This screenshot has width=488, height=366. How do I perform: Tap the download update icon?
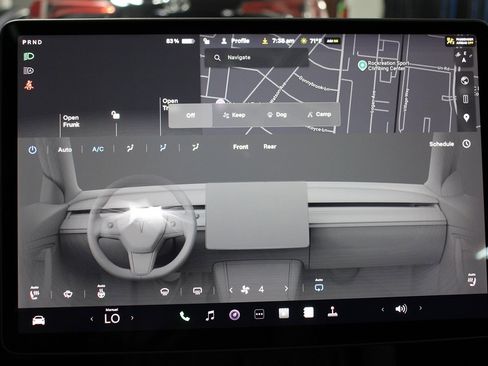coord(265,41)
